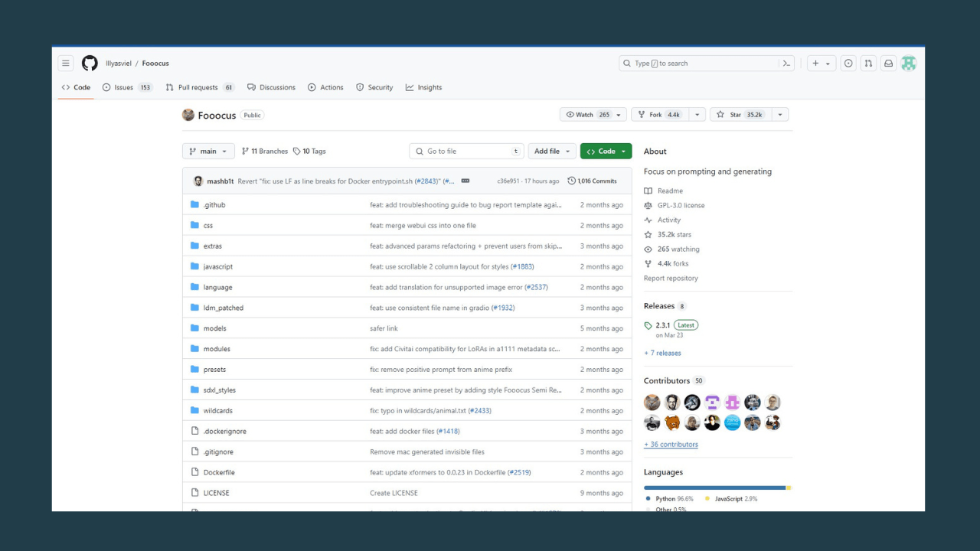Viewport: 980px width, 551px height.
Task: Open the command palette terminal icon
Action: (x=786, y=64)
